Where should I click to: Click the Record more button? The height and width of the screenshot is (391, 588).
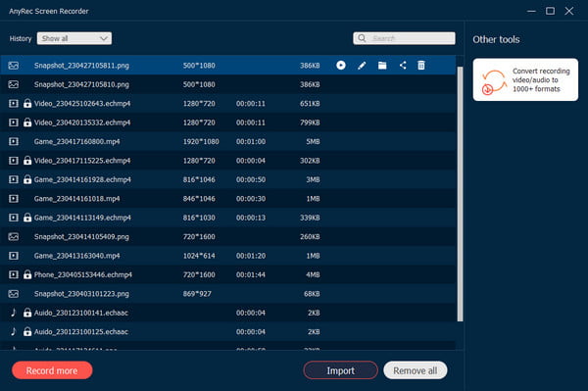click(52, 370)
